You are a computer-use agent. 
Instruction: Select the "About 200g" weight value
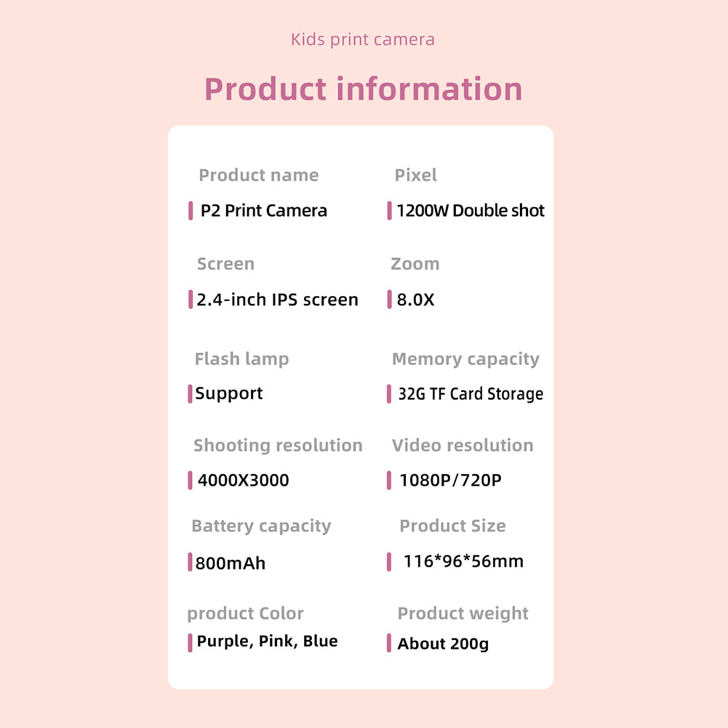[443, 644]
